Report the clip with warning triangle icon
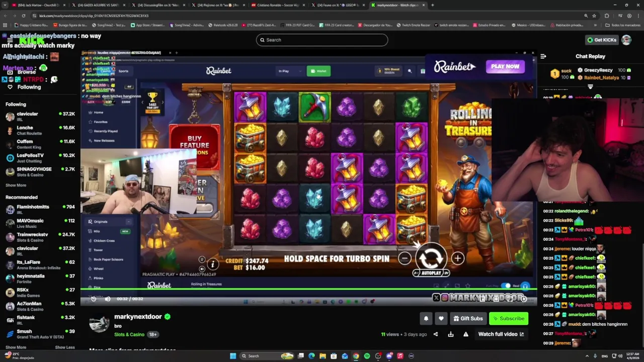 [466, 334]
